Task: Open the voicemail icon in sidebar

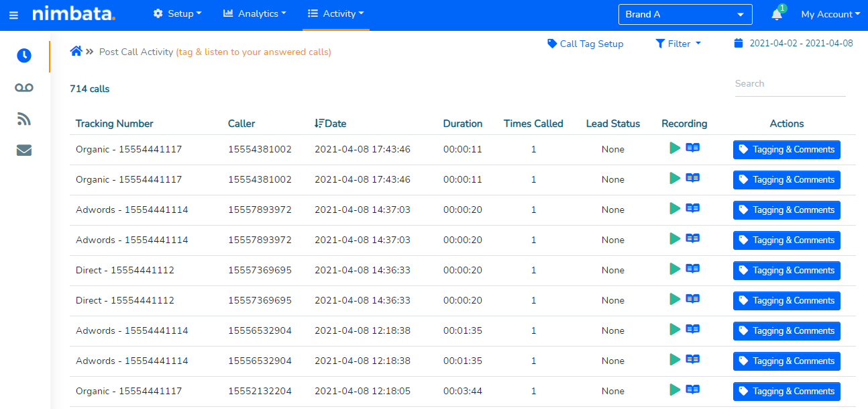Action: pyautogui.click(x=24, y=88)
